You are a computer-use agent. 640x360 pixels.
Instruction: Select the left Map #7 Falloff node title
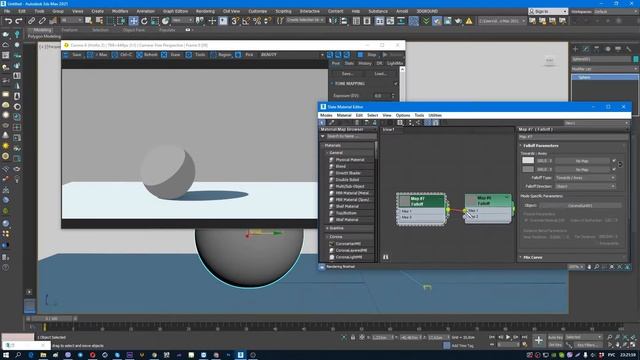click(x=421, y=201)
